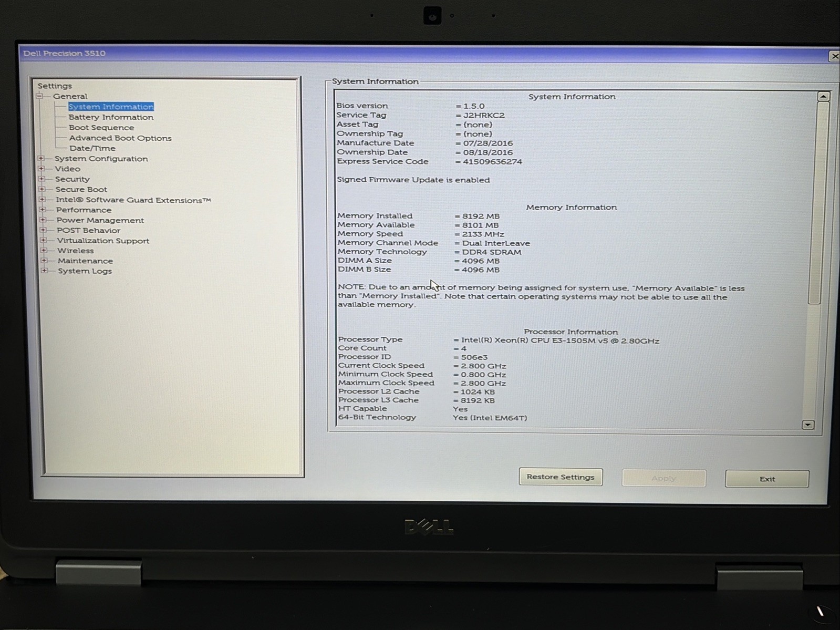Viewport: 840px width, 630px height.
Task: Click the Bios version value 1.5.0
Action: click(474, 106)
